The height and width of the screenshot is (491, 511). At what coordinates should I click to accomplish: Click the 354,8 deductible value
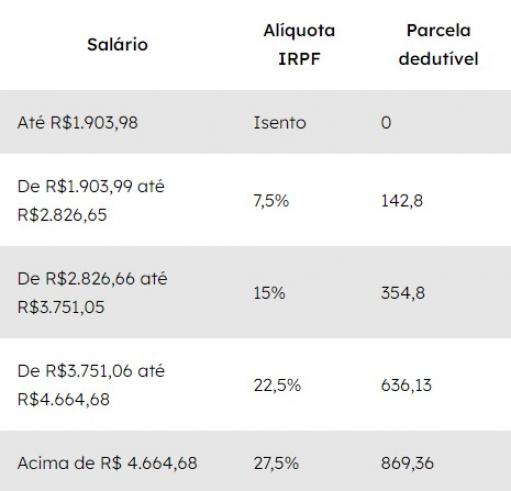(403, 293)
